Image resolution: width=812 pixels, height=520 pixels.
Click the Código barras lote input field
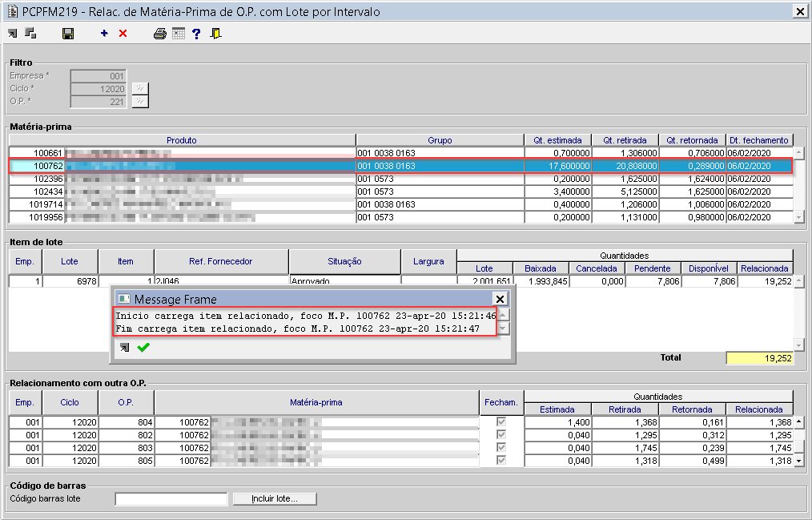pos(171,499)
